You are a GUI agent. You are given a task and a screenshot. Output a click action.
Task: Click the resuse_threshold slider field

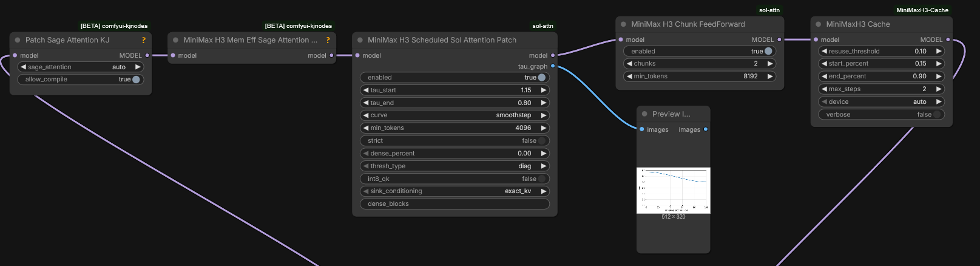[881, 51]
